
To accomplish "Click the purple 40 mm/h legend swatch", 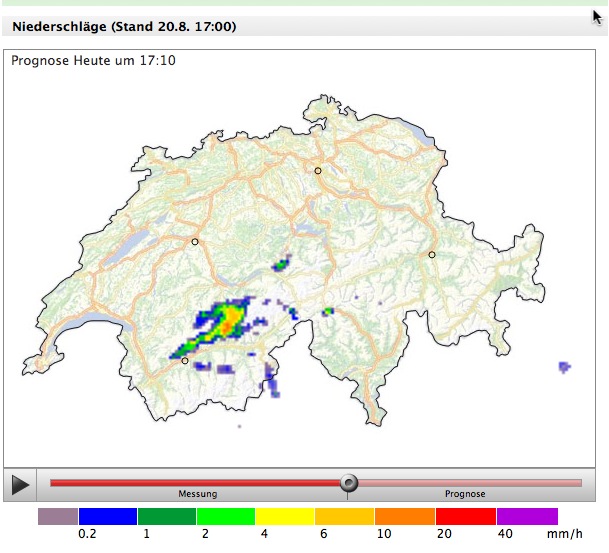I will [x=527, y=516].
